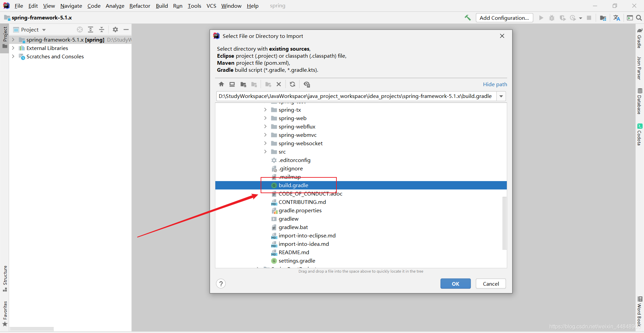The image size is (644, 333).
Task: Click the Search Everywhere magnifier icon
Action: click(639, 18)
